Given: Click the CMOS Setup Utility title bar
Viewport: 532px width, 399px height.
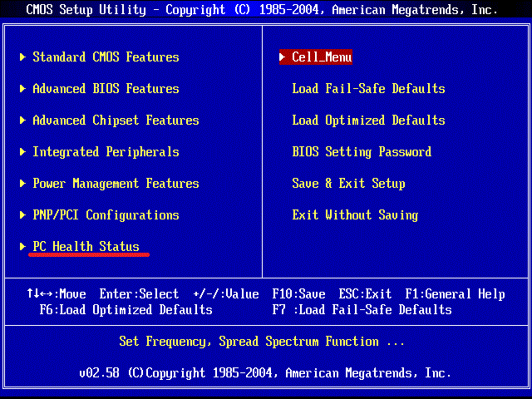Looking at the screenshot, I should coord(262,9).
